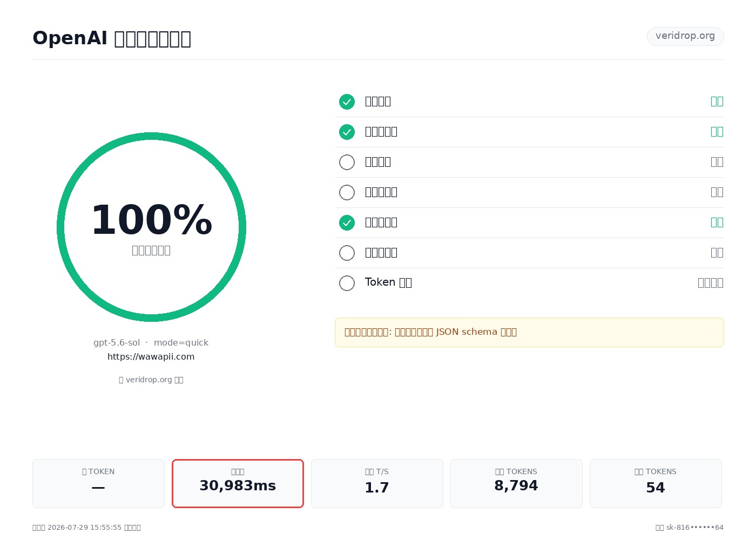
Task: Click the veridrop.org badge in the header
Action: 685,36
